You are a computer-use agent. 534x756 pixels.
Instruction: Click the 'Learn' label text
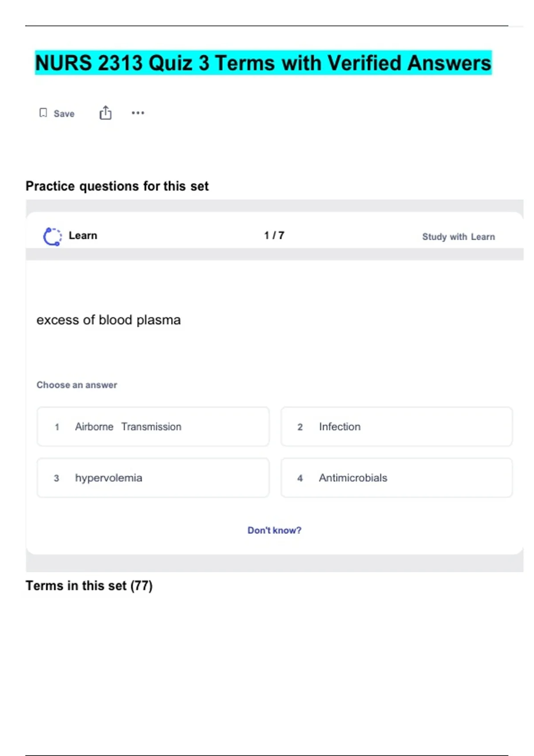pyautogui.click(x=83, y=236)
